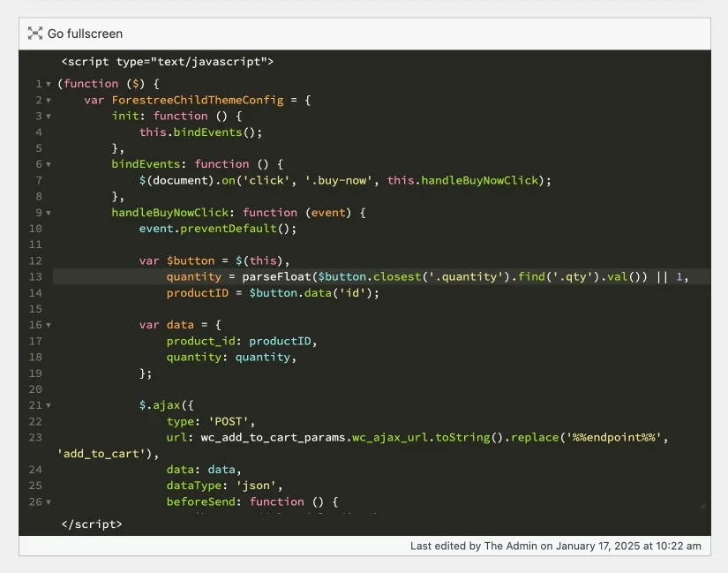Click the closing </script> tag text
The image size is (728, 573).
92,524
